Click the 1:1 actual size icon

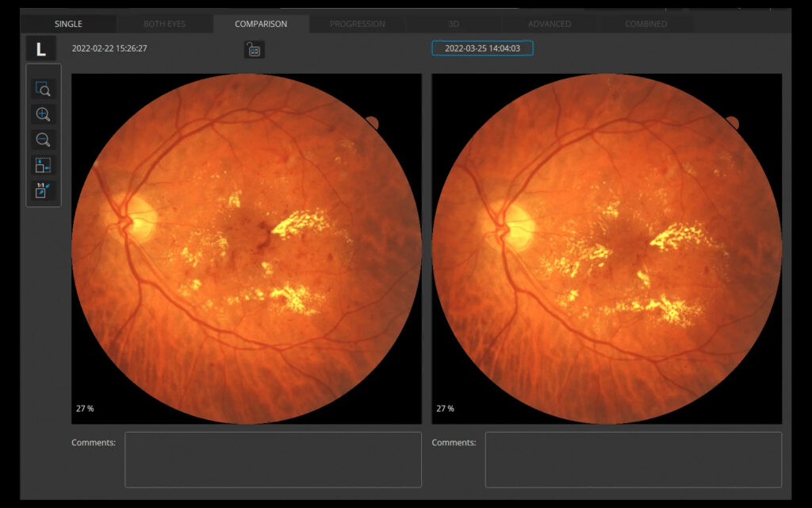[43, 190]
